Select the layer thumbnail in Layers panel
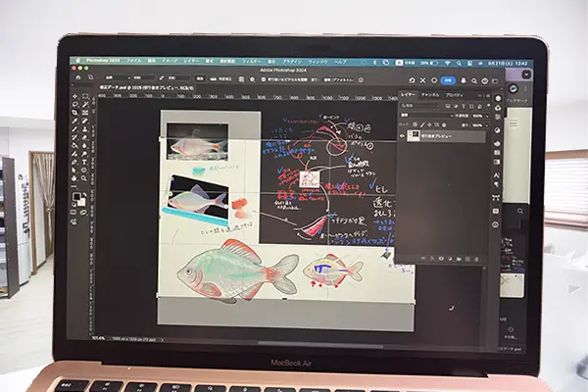 tap(415, 138)
